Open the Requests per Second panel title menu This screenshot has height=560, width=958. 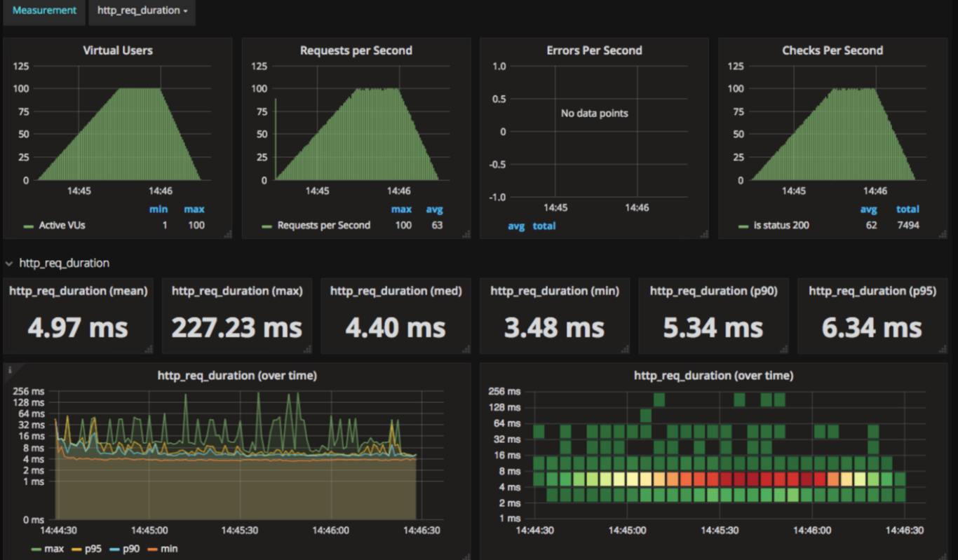356,50
